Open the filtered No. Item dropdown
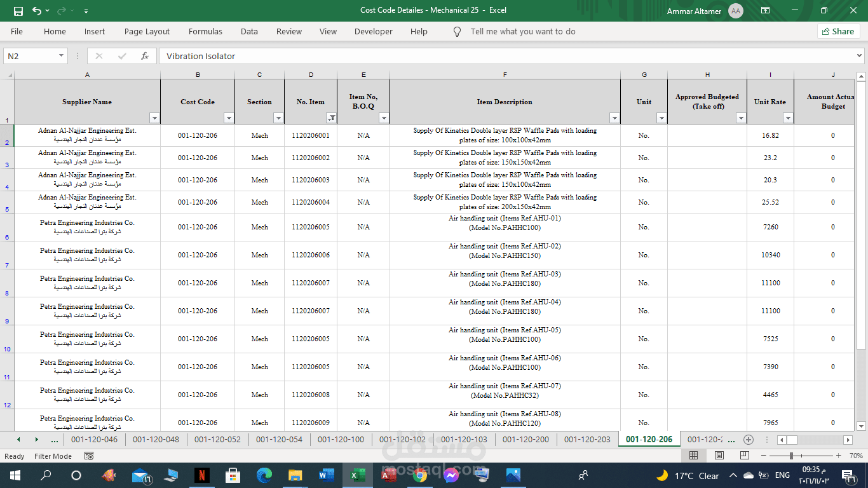This screenshot has width=868, height=488. point(331,118)
